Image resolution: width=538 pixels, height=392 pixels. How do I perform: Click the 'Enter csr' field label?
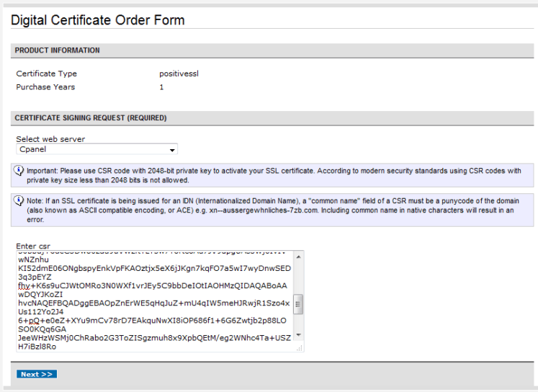tap(33, 246)
